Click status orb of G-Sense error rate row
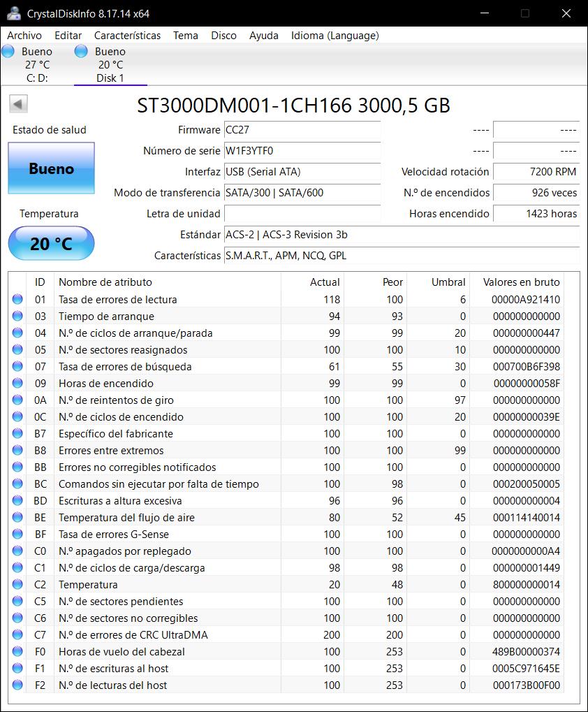588x712 pixels. pos(17,535)
